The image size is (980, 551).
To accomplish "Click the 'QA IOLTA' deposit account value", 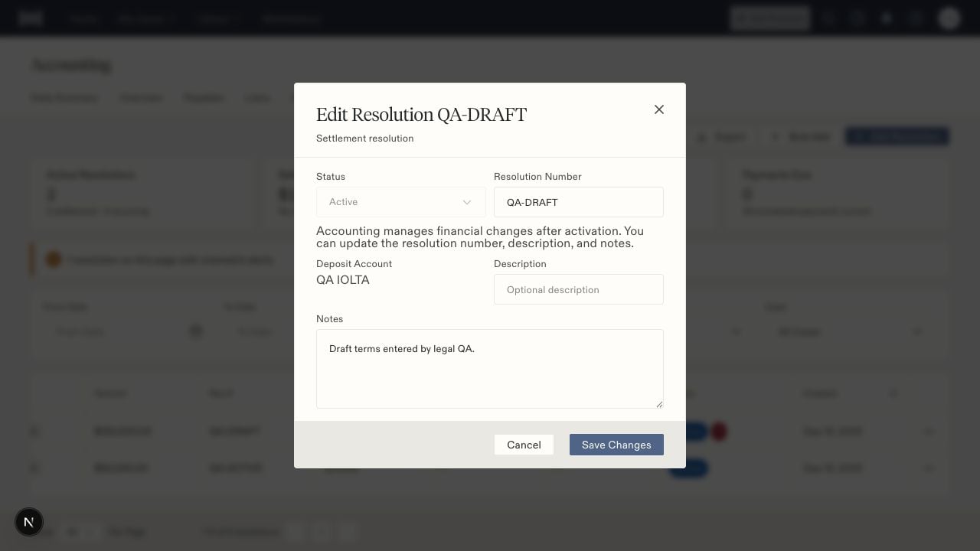I will coord(343,280).
